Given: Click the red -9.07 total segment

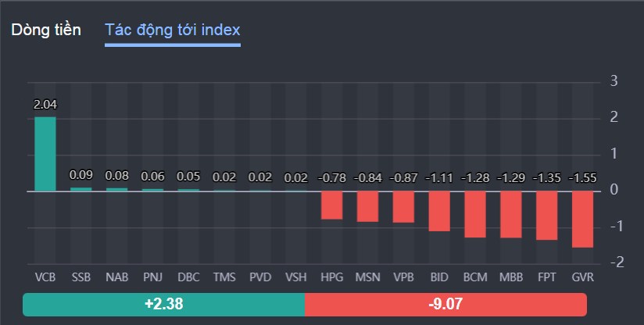Looking at the screenshot, I should click(x=445, y=304).
